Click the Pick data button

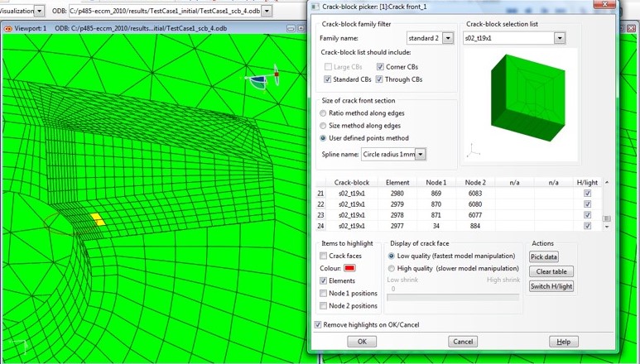(544, 257)
